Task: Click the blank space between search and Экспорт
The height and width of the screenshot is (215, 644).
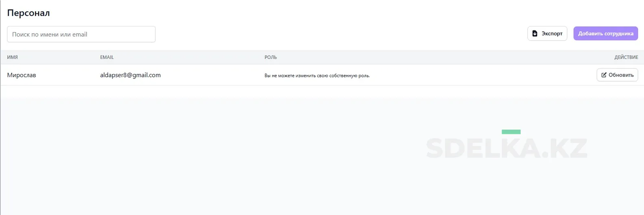Action: pyautogui.click(x=341, y=34)
